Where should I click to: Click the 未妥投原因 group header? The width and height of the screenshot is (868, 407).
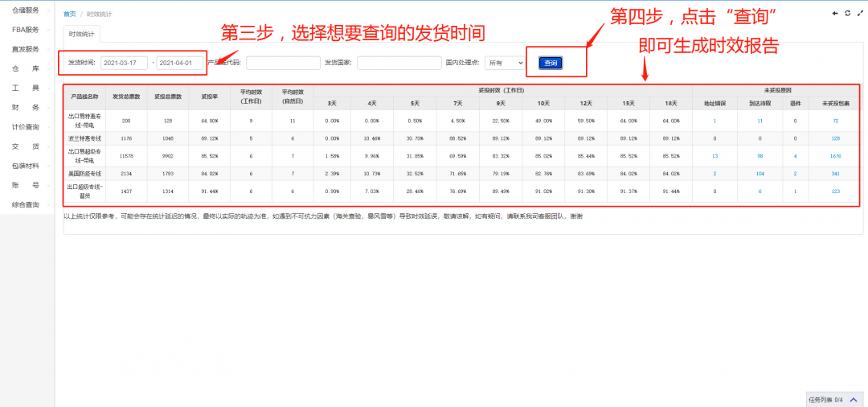click(776, 90)
